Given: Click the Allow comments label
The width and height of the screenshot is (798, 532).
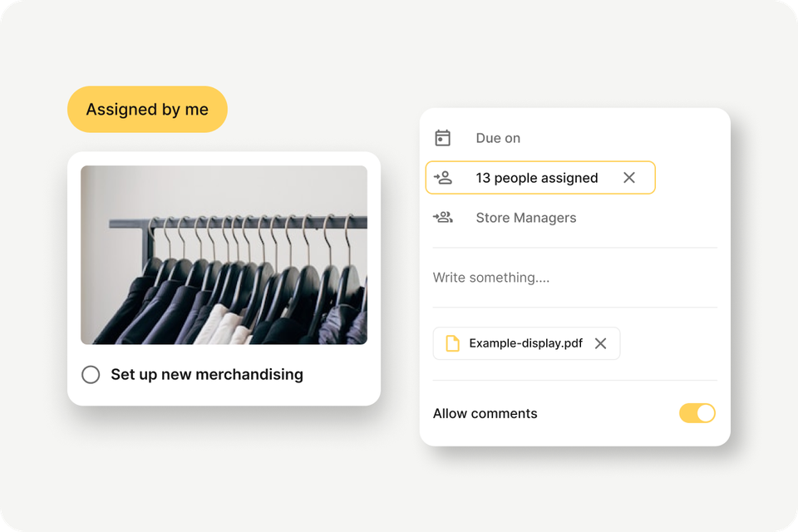Looking at the screenshot, I should [x=485, y=413].
